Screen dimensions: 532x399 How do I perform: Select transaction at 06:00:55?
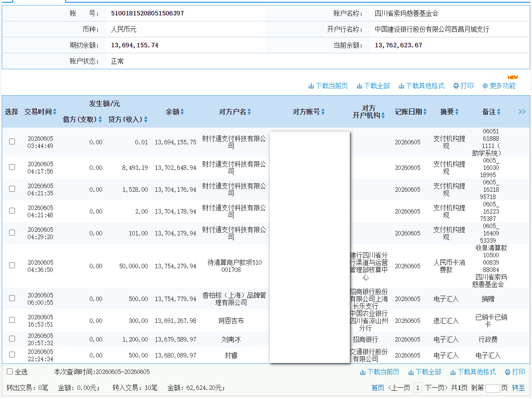(x=12, y=298)
